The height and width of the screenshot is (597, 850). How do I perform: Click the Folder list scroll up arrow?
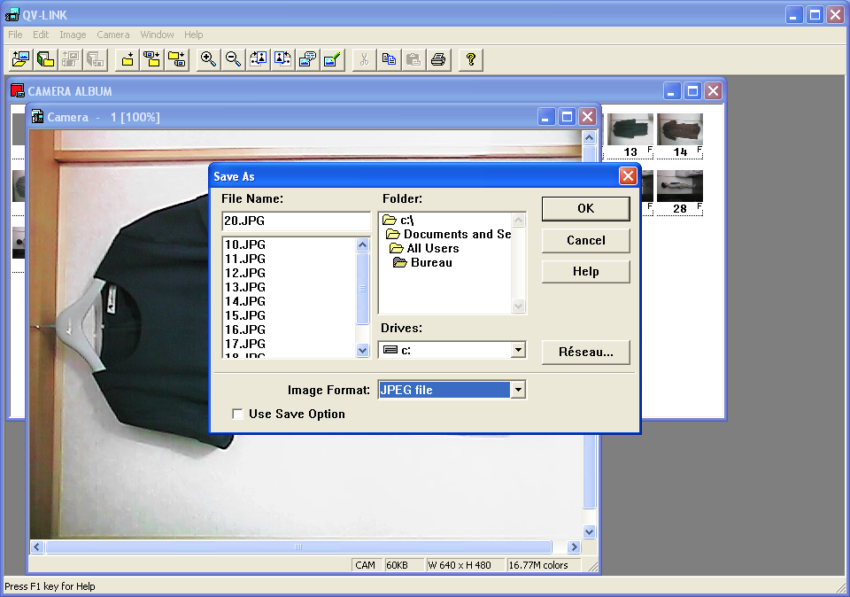tap(518, 220)
